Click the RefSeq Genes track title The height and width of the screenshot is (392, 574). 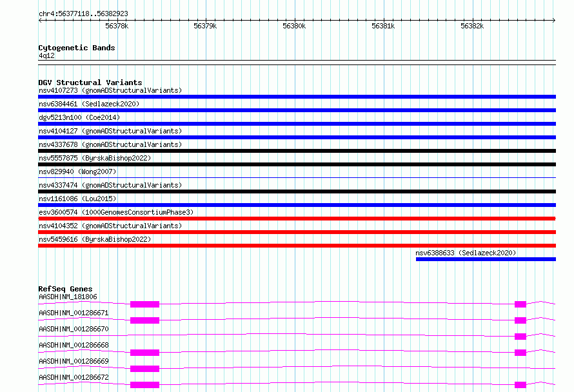[65, 289]
